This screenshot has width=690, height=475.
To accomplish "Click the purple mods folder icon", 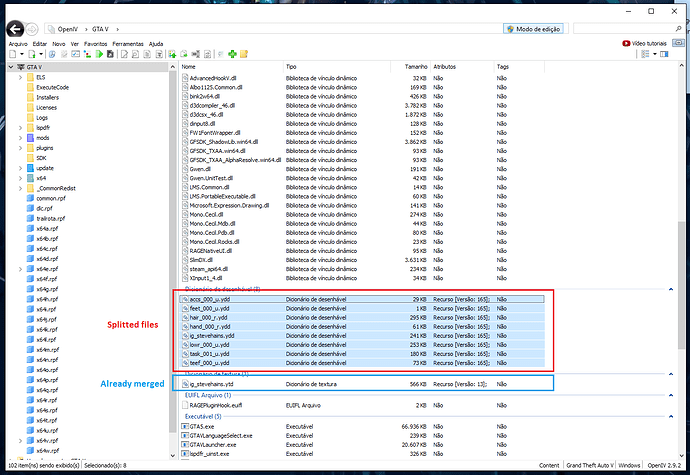I will 30,138.
